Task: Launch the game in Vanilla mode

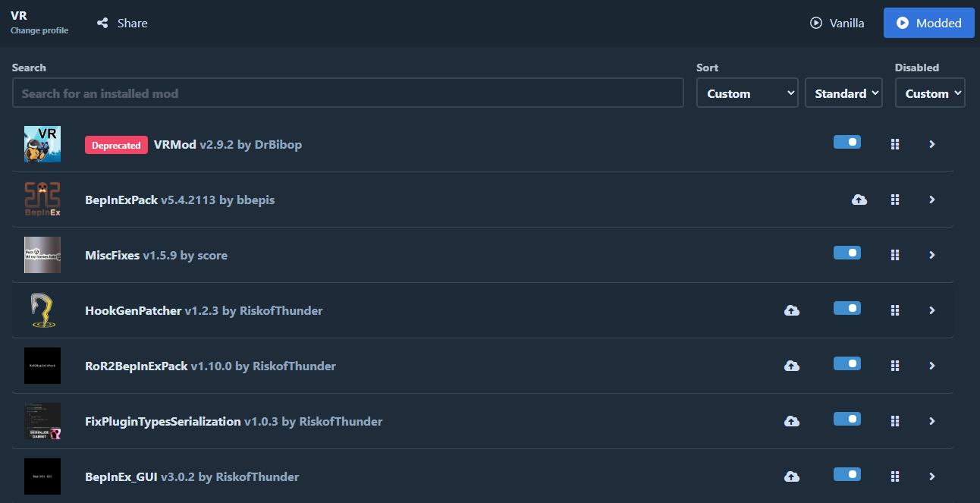Action: click(837, 23)
